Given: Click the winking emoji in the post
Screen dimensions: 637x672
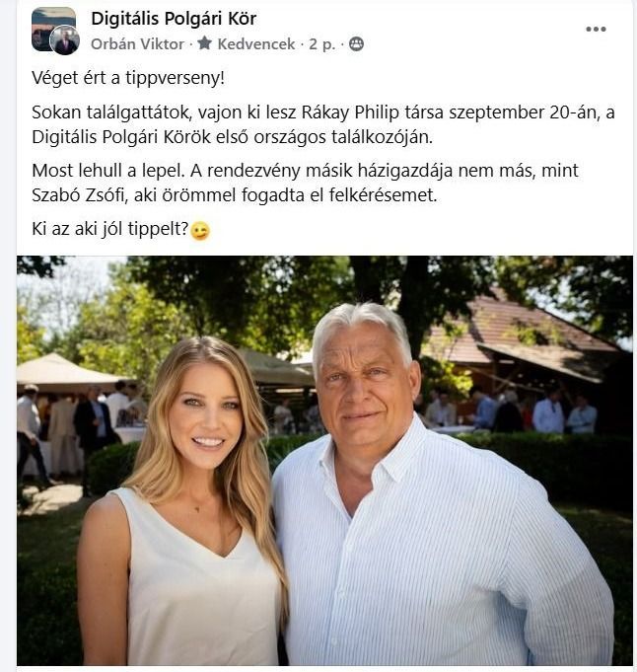Looking at the screenshot, I should pos(200,231).
